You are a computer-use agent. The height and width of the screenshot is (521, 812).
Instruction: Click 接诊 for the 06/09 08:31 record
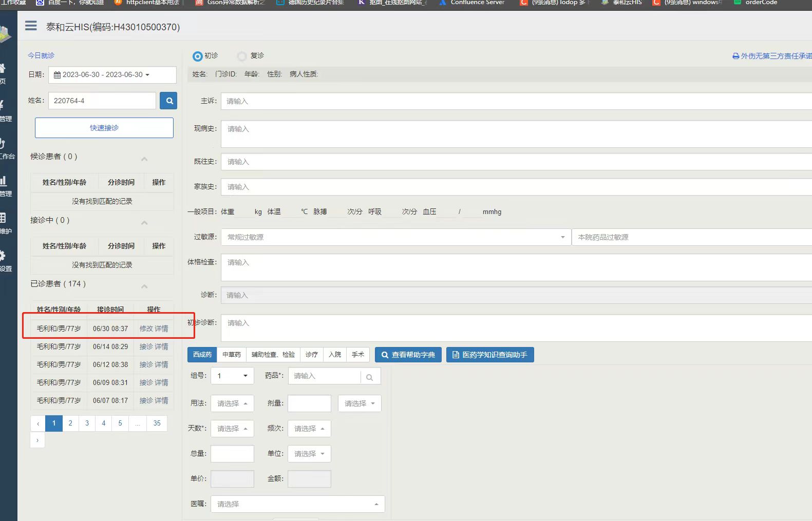tap(146, 382)
